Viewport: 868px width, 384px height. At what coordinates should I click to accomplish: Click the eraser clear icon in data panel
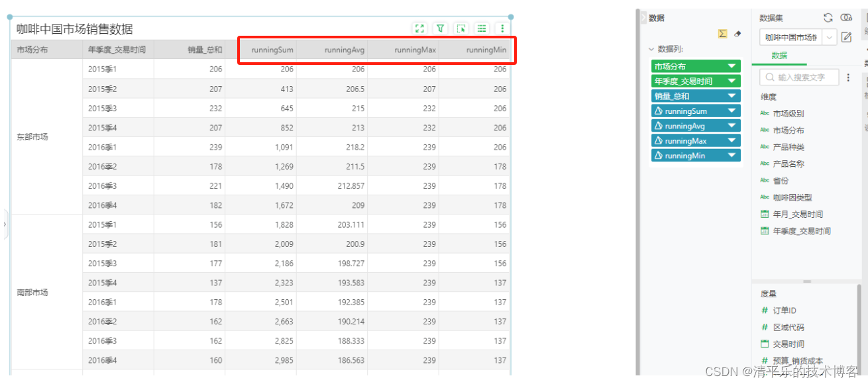(737, 34)
